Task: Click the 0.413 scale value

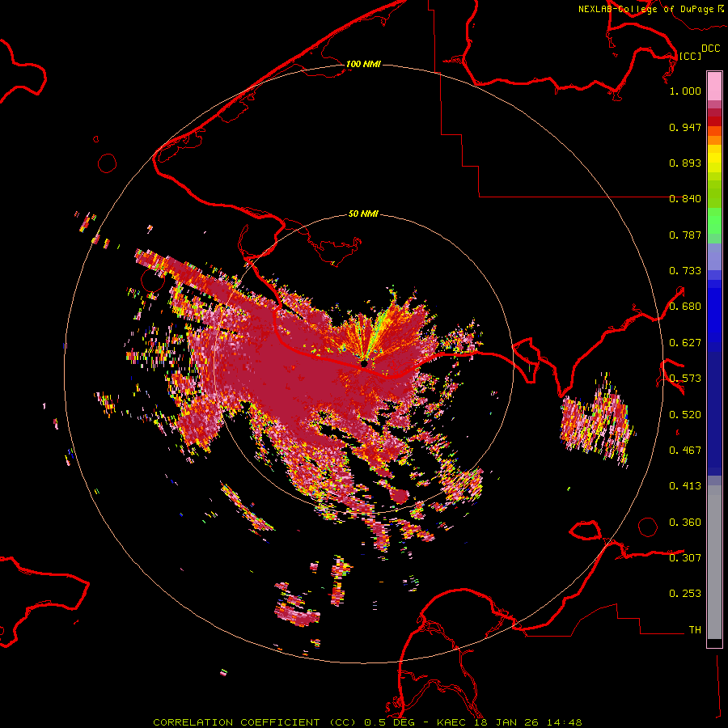Action: (x=685, y=486)
